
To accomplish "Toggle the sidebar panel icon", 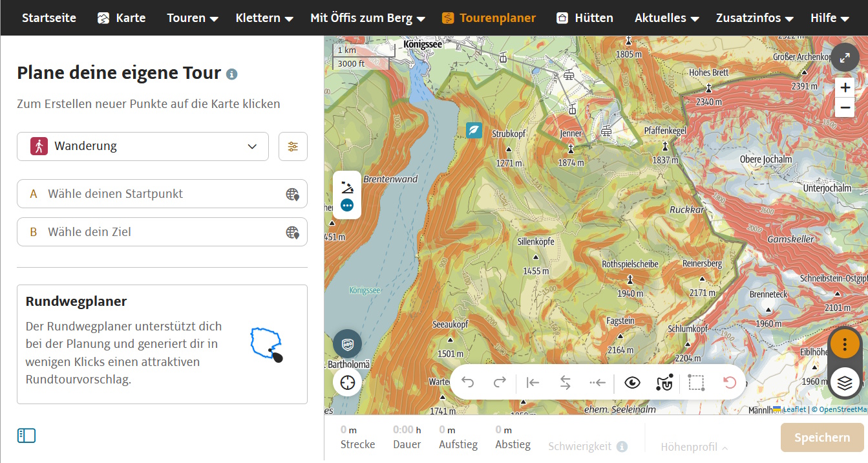I will pyautogui.click(x=26, y=436).
